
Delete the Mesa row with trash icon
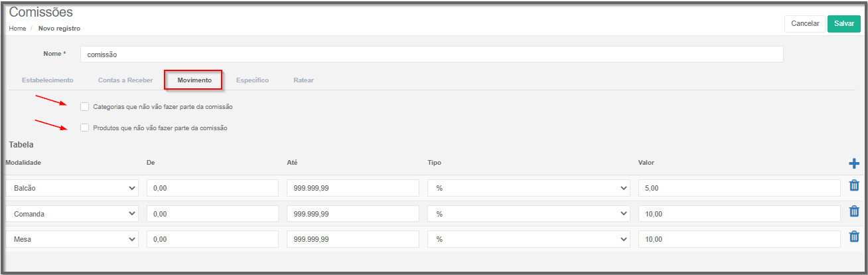[854, 236]
